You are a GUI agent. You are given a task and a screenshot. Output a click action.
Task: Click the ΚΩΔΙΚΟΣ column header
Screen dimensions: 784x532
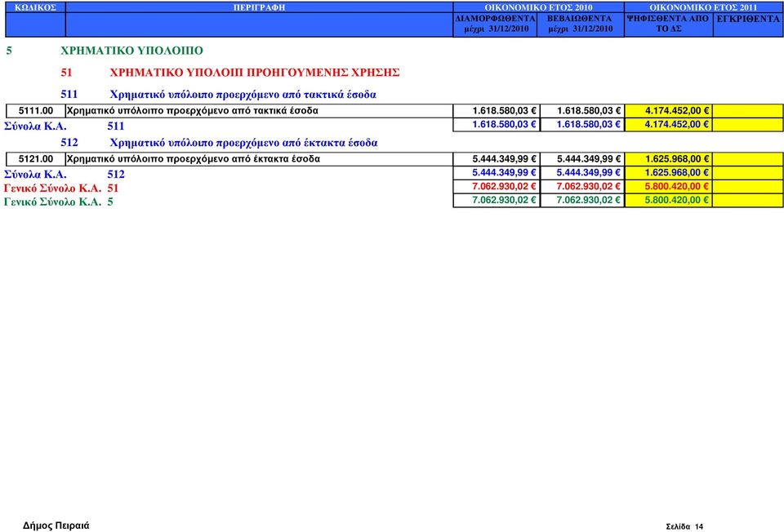pos(35,7)
